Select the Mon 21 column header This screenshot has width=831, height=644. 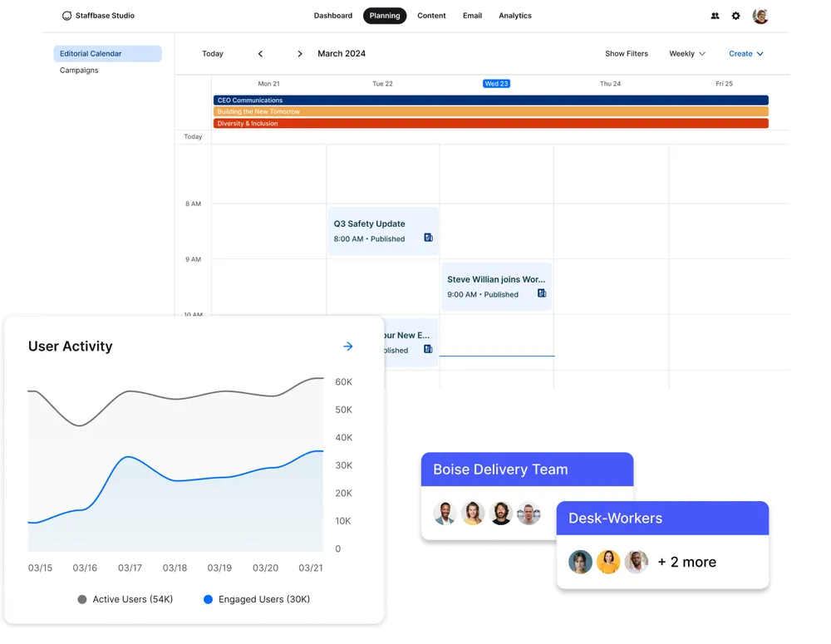coord(268,84)
